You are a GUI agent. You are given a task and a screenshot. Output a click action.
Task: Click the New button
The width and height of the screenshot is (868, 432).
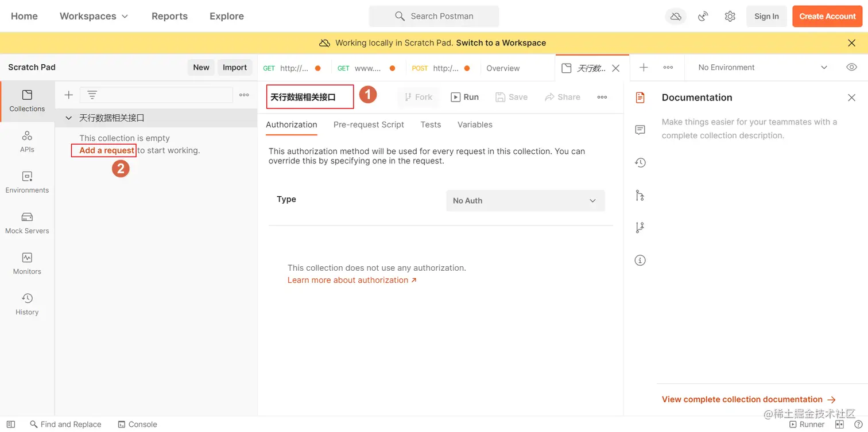pos(201,67)
